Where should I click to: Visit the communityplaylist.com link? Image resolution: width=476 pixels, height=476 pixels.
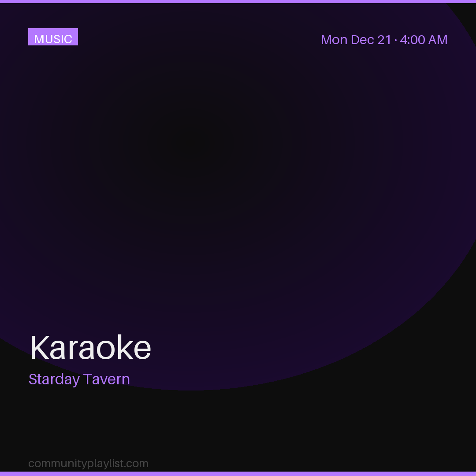pyautogui.click(x=88, y=463)
